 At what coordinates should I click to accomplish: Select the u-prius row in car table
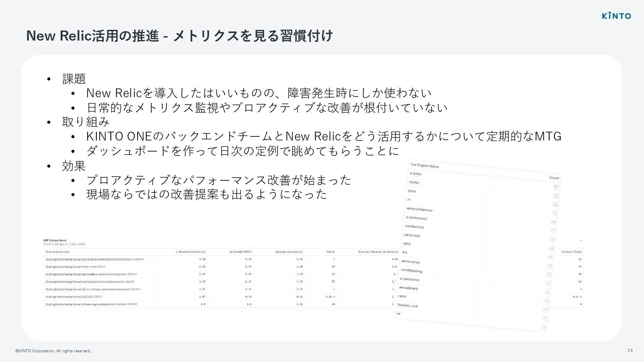tap(483, 180)
